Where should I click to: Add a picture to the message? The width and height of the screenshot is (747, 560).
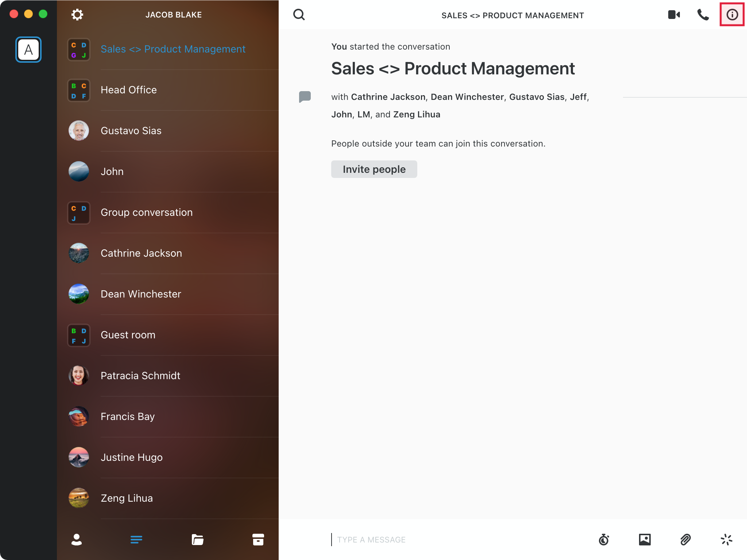pyautogui.click(x=645, y=540)
